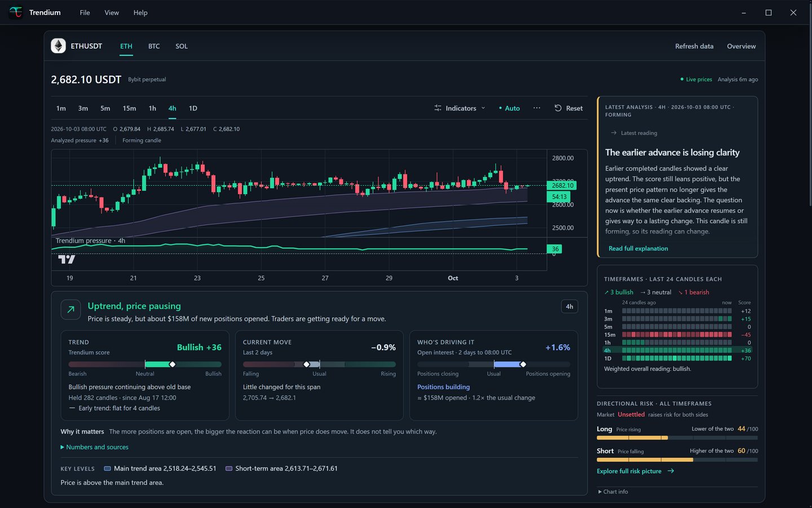Open the Overview page

tap(741, 46)
